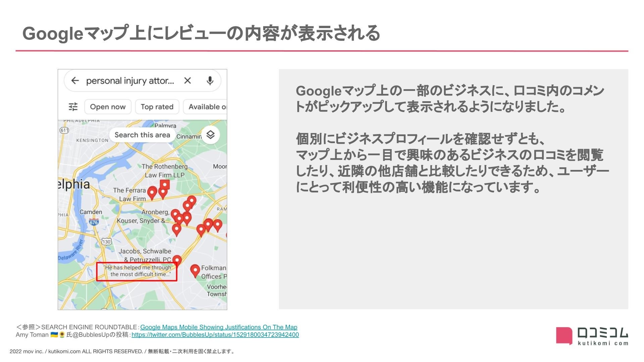Select the Open now filter chip

[x=108, y=107]
